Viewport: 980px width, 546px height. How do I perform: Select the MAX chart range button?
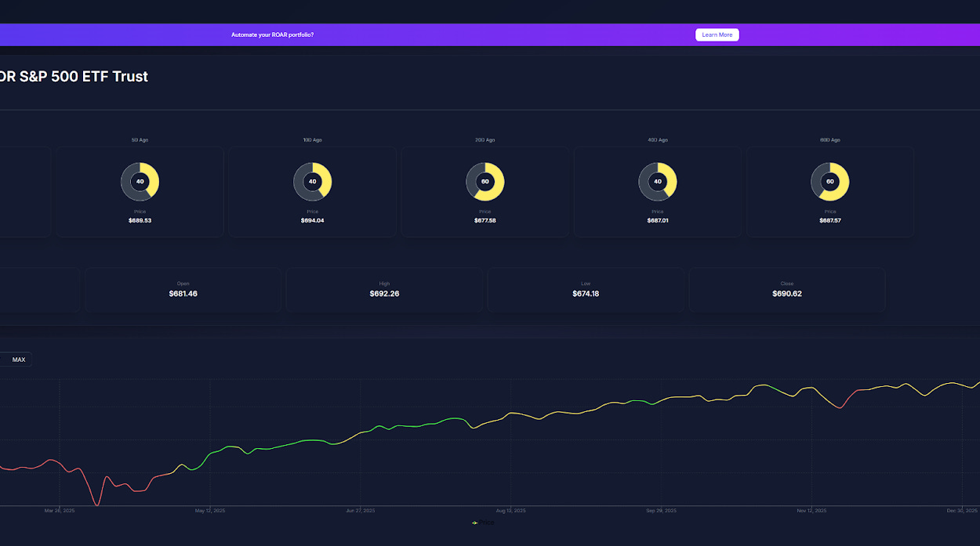point(19,360)
